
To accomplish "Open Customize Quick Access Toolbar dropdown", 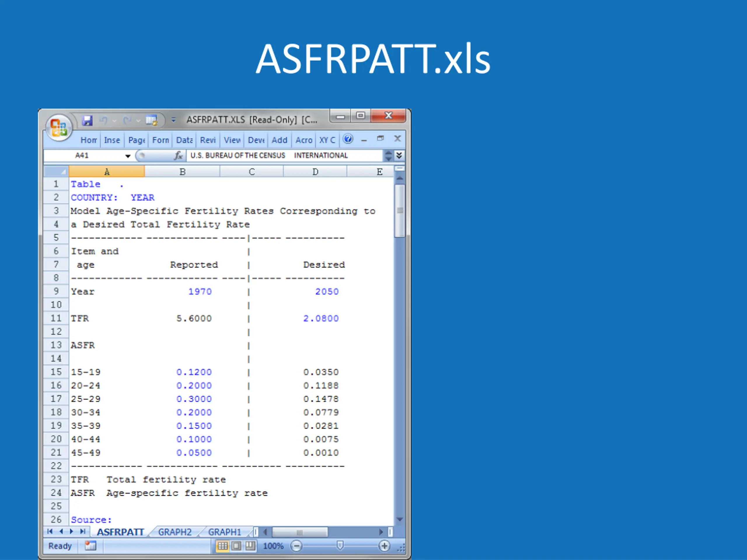I will click(x=173, y=120).
